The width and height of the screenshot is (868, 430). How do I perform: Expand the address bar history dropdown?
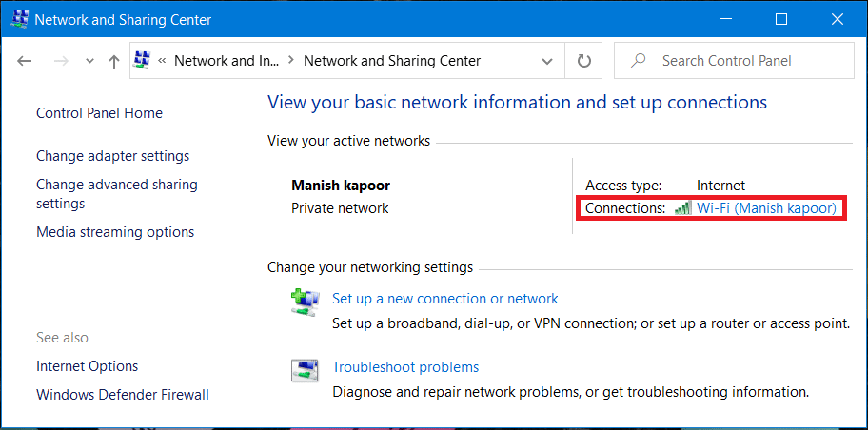[547, 61]
